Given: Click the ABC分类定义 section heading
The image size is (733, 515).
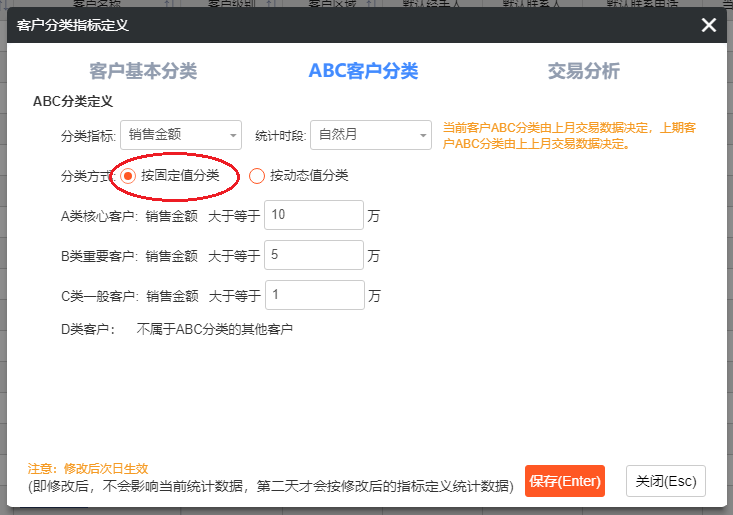Looking at the screenshot, I should click(x=73, y=101).
